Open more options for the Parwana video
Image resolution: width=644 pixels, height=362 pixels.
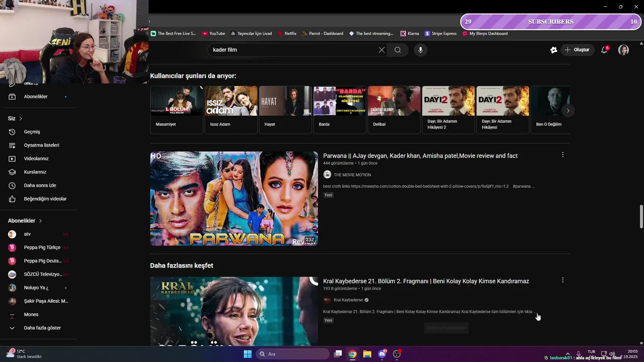coord(562,155)
